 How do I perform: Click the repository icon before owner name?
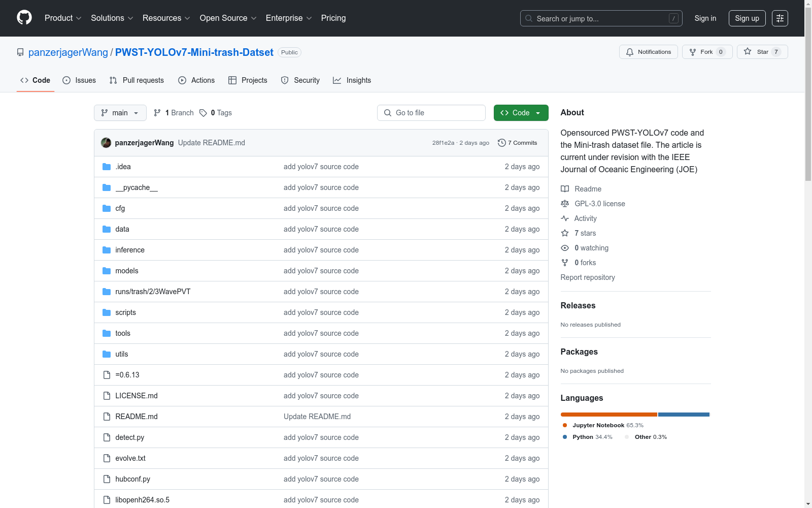[20, 52]
